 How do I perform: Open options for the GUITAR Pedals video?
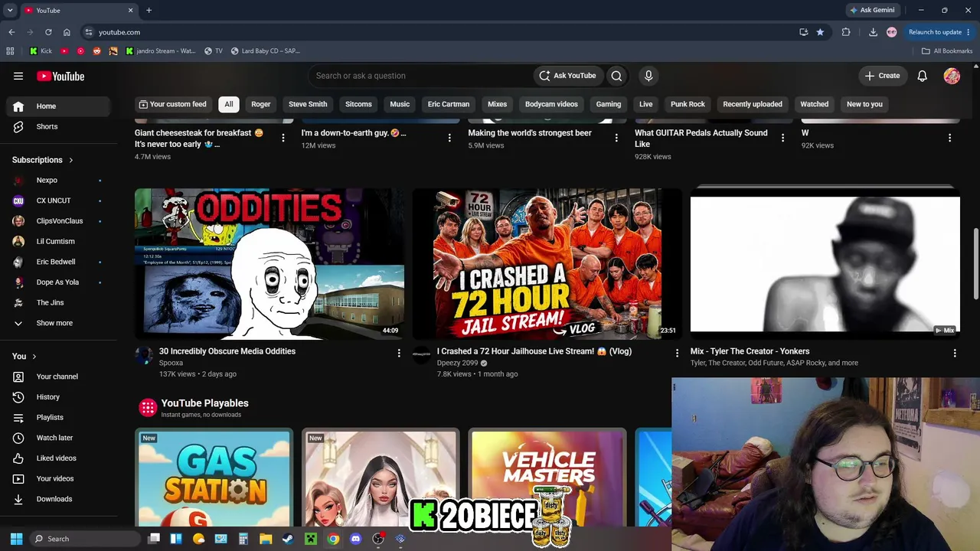pyautogui.click(x=782, y=138)
